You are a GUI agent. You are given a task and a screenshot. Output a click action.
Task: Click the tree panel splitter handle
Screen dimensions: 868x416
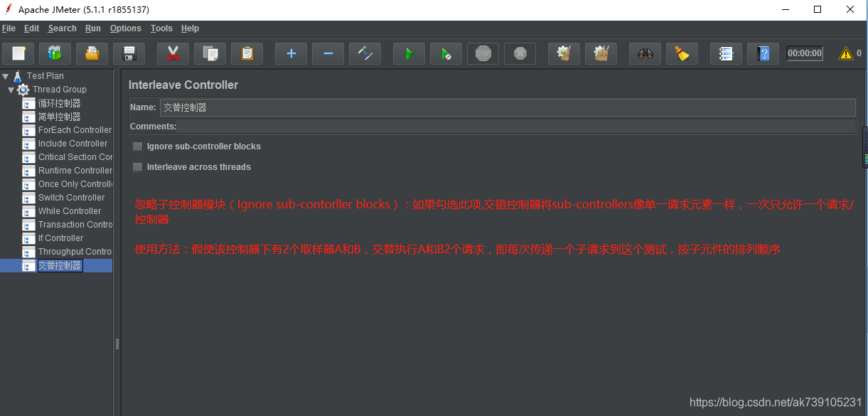point(117,343)
